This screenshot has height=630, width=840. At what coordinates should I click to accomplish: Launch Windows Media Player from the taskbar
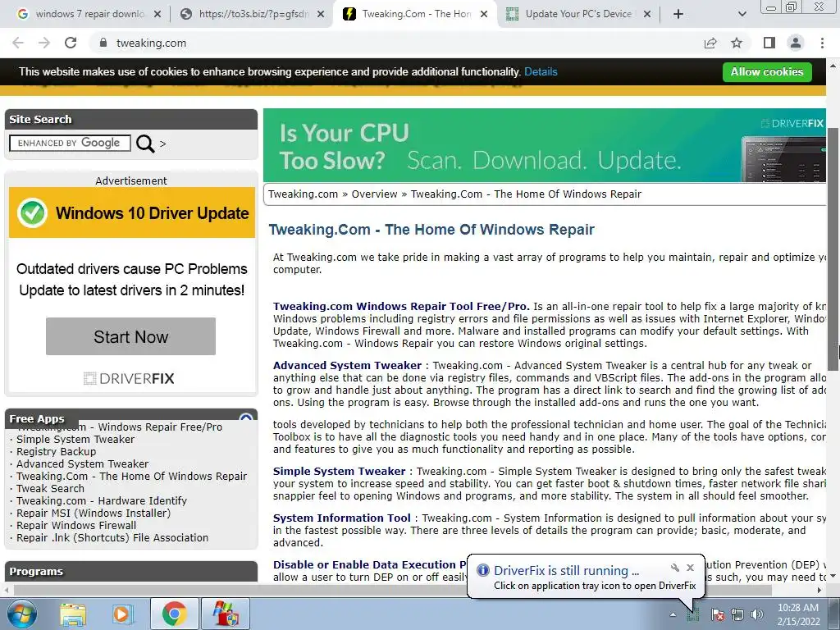coord(121,614)
